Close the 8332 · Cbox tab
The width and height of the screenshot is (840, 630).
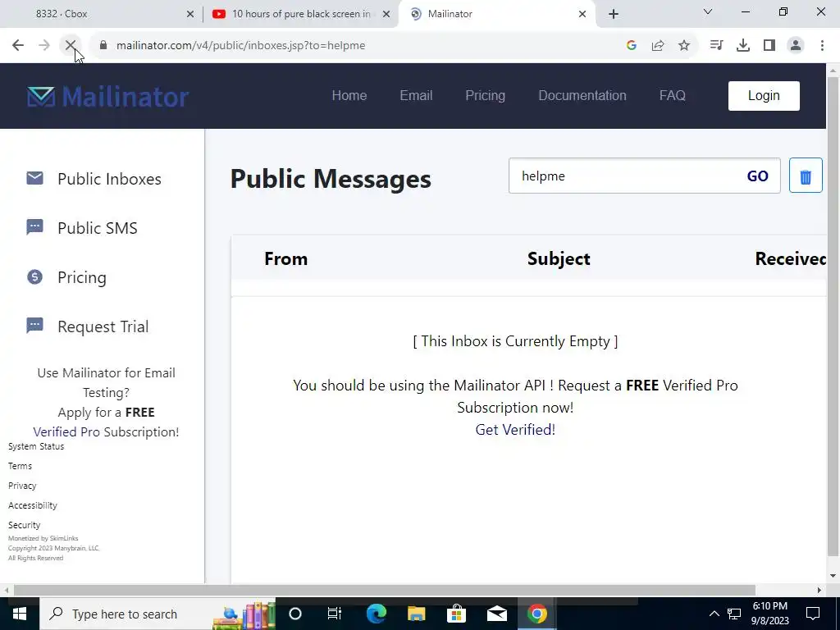tap(190, 14)
